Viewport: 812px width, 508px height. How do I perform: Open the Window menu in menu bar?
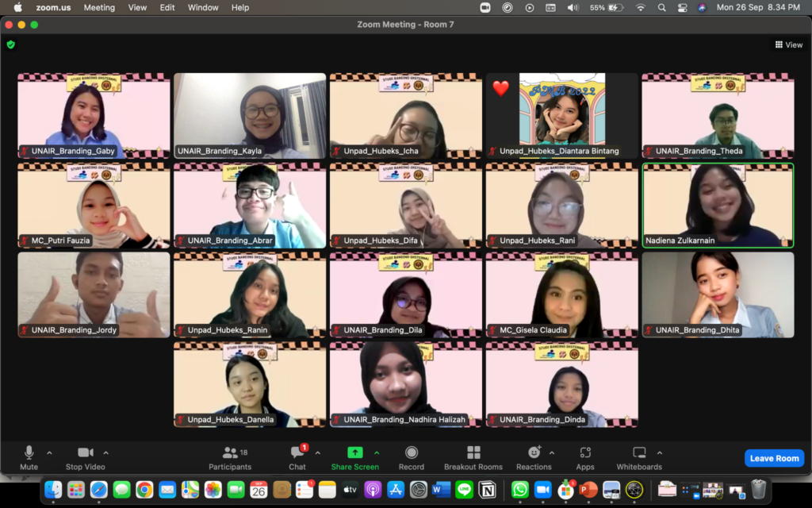pyautogui.click(x=203, y=7)
